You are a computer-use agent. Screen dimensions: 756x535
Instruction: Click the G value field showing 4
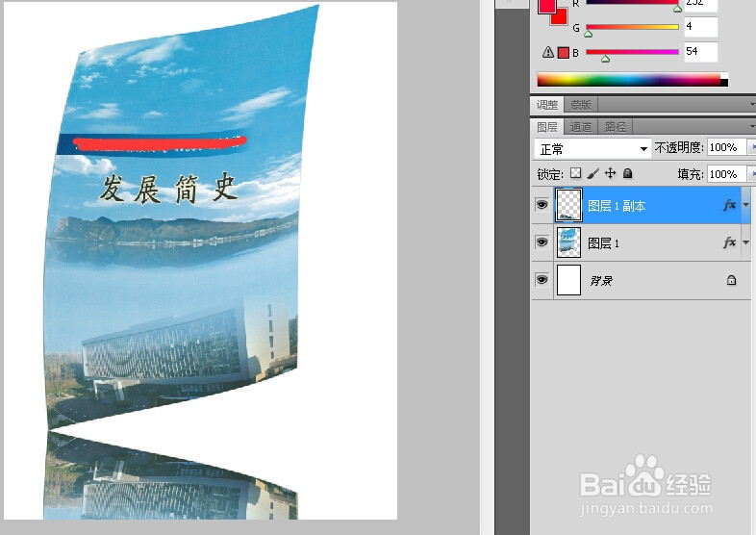click(701, 27)
